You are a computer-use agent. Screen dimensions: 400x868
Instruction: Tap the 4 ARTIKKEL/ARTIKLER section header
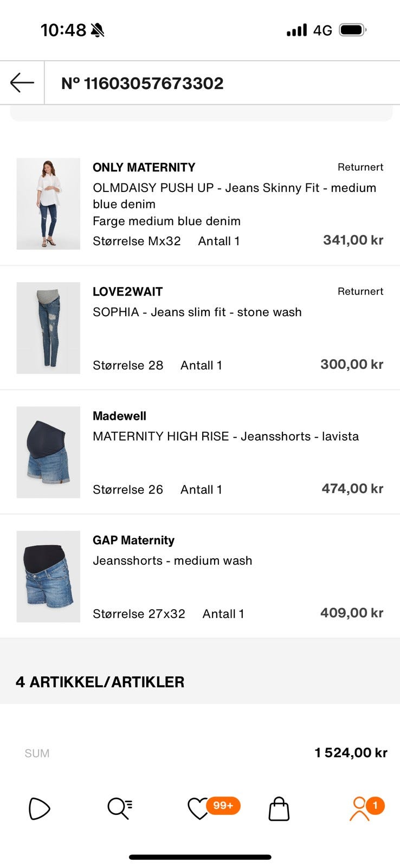point(100,682)
